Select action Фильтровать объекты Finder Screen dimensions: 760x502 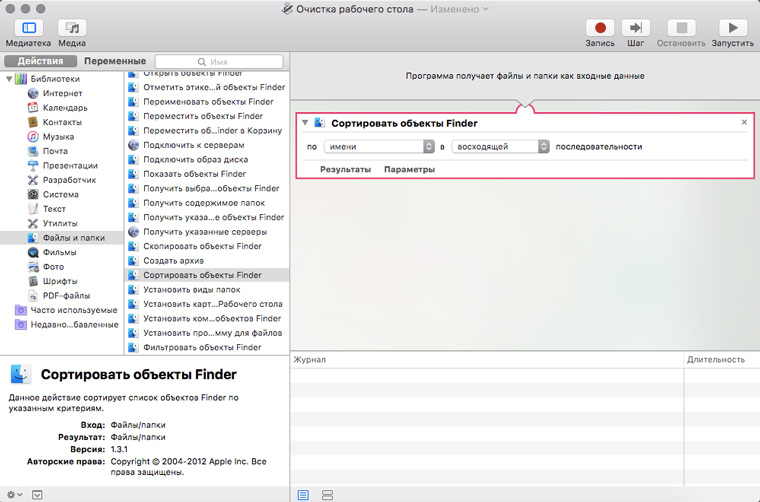(207, 347)
